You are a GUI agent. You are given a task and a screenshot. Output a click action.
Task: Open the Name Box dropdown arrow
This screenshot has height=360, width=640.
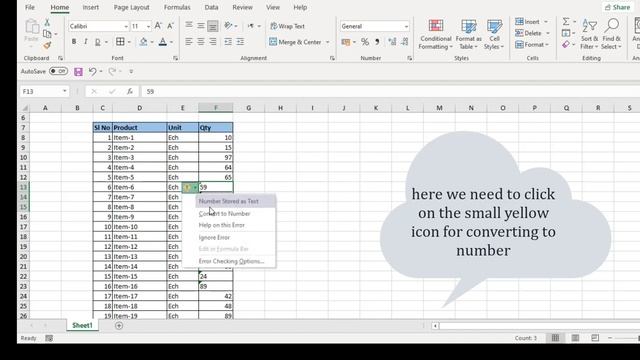coord(64,91)
